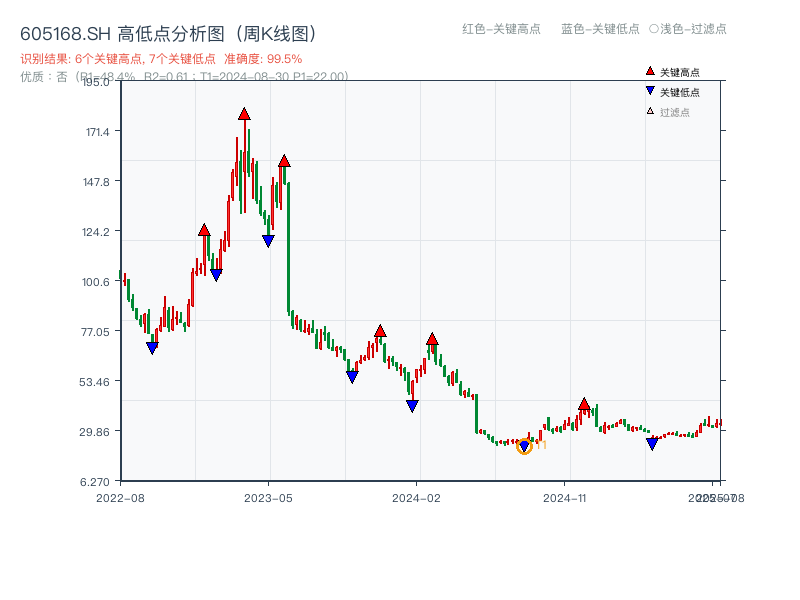The image size is (800, 600).
Task: Click the blue key-low marker near the 2025 lows
Action: pos(651,443)
